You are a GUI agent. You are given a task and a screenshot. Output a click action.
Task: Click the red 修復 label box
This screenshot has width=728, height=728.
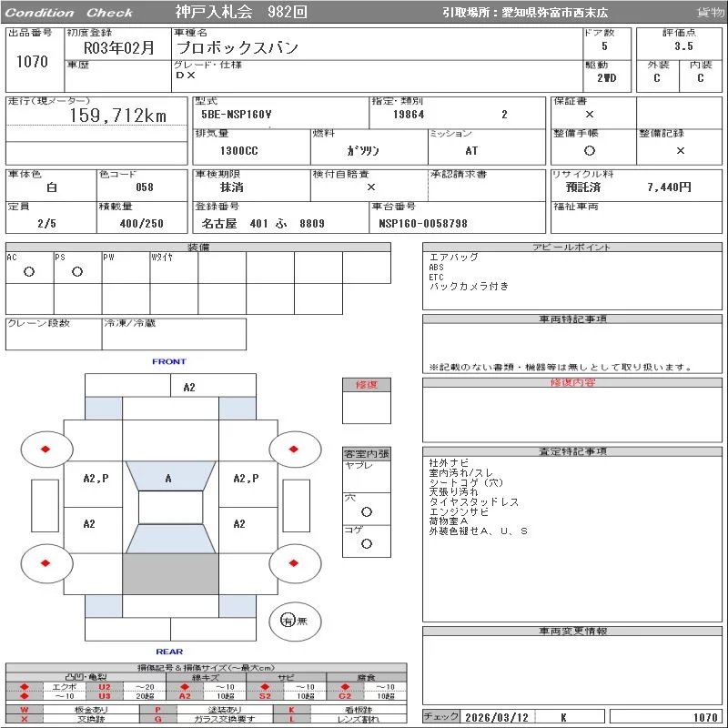367,385
